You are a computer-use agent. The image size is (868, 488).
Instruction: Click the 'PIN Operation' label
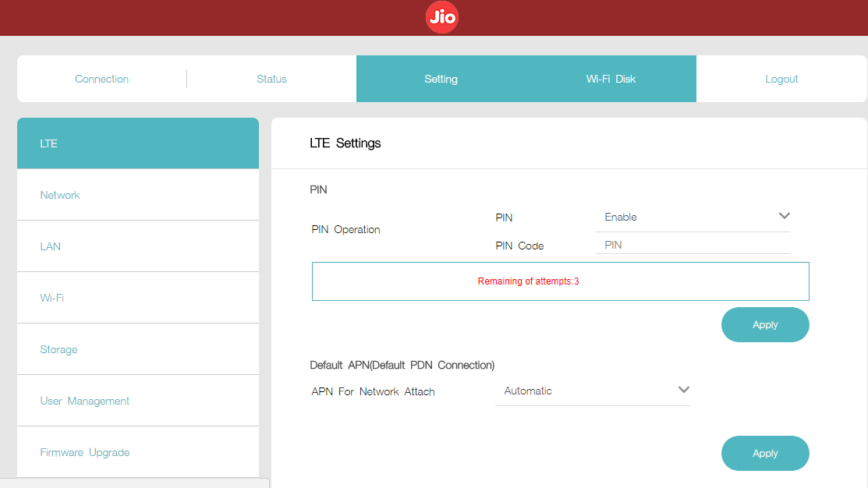[345, 230]
